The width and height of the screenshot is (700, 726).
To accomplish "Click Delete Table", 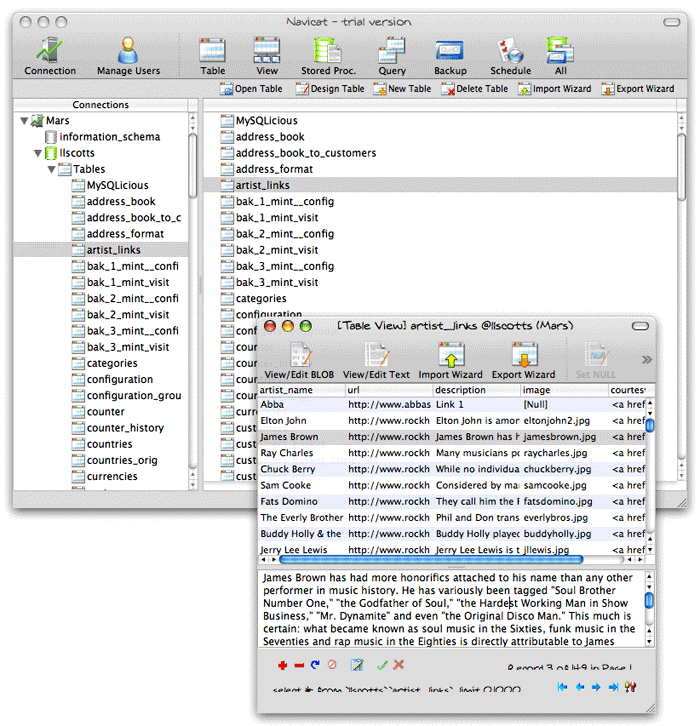I will (475, 88).
